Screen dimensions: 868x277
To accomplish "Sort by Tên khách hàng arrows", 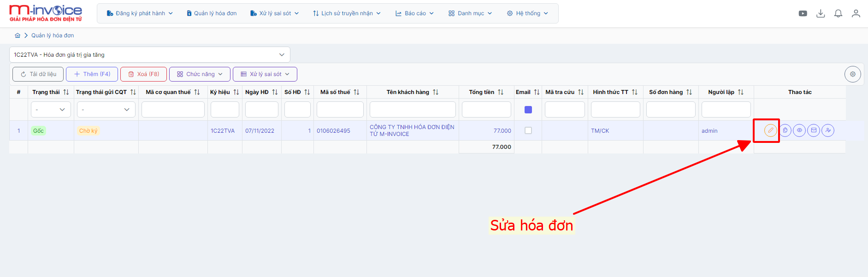I will tap(436, 92).
